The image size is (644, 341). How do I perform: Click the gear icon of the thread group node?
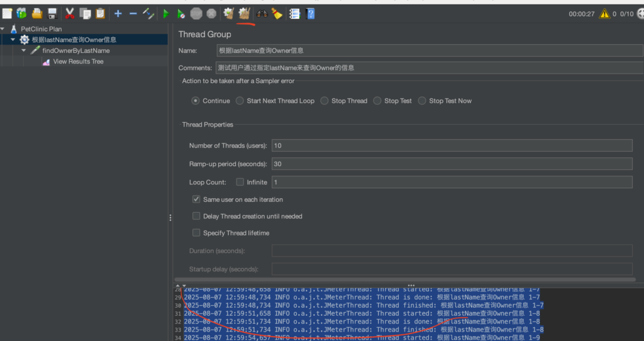coord(25,40)
